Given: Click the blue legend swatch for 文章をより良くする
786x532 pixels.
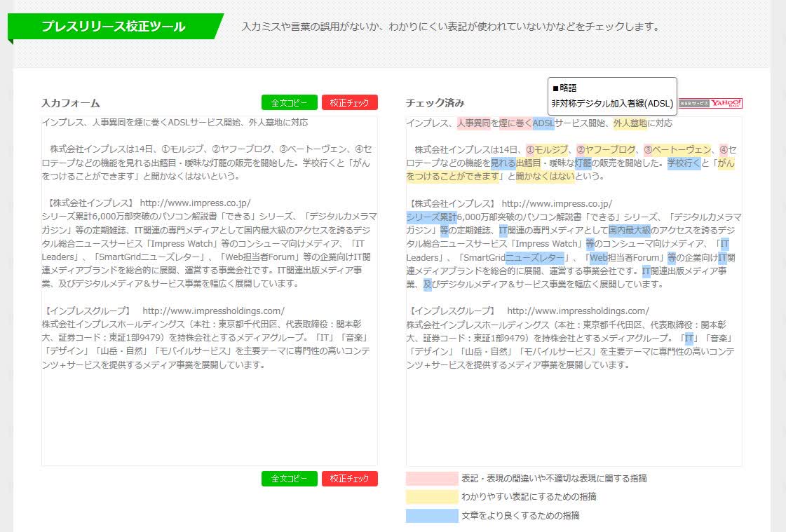Looking at the screenshot, I should coord(432,515).
